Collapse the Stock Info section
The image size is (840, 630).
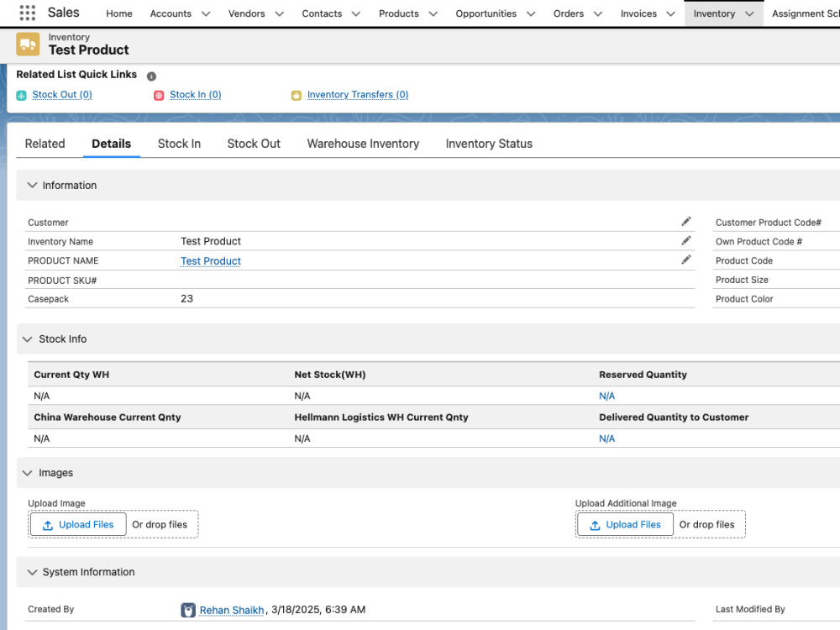[x=28, y=339]
